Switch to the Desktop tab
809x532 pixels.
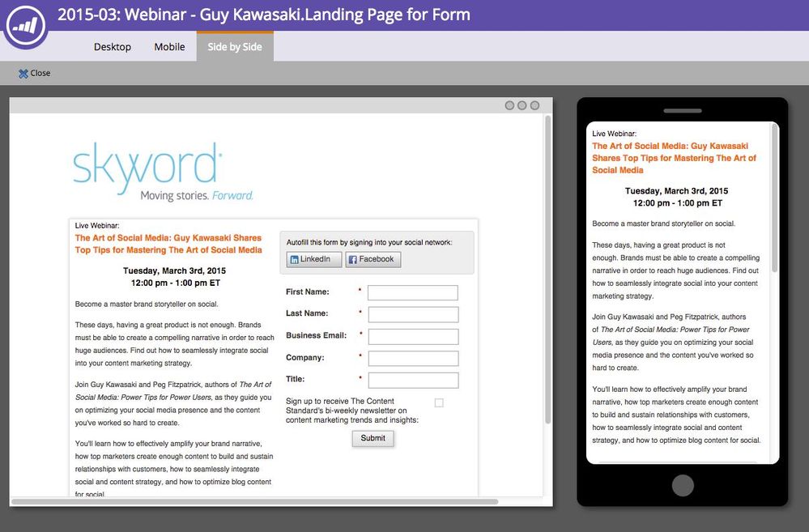[x=112, y=47]
